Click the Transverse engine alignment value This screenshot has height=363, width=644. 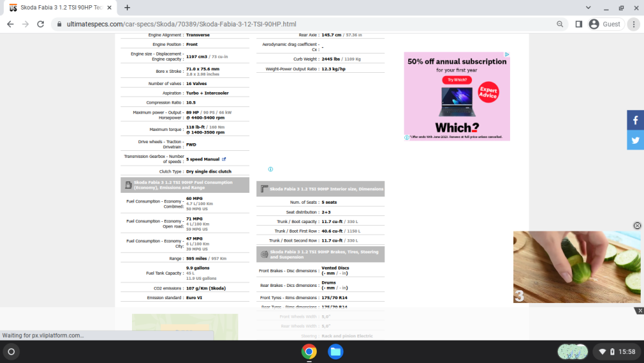(x=198, y=35)
